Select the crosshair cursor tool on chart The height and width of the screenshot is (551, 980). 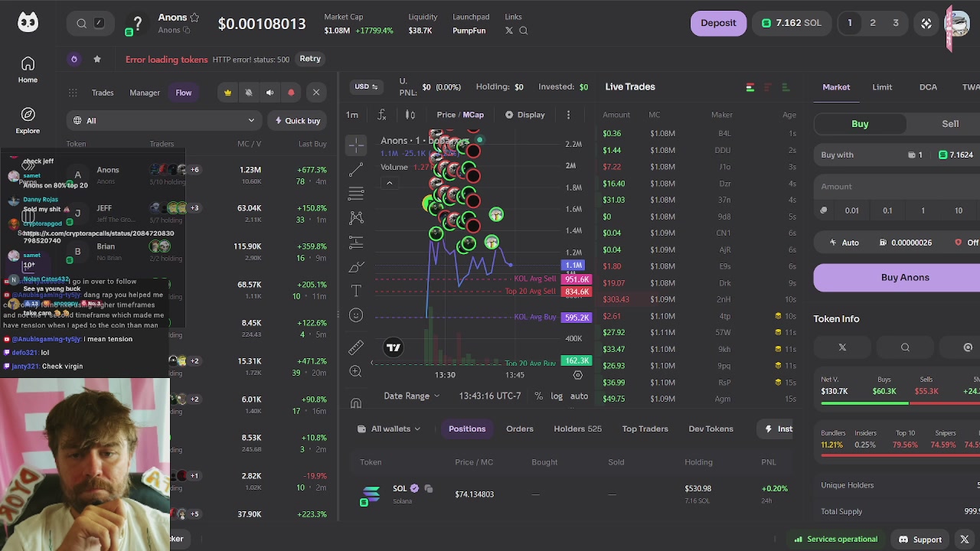356,144
